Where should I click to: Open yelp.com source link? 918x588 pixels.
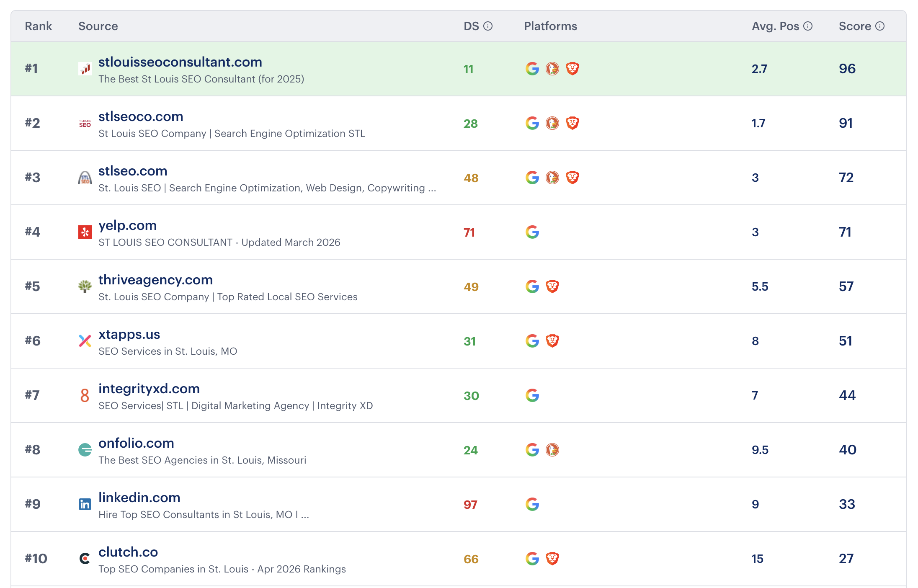pos(127,225)
